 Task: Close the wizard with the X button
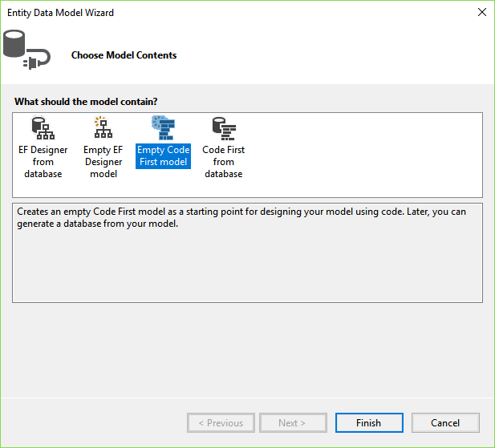(x=481, y=12)
